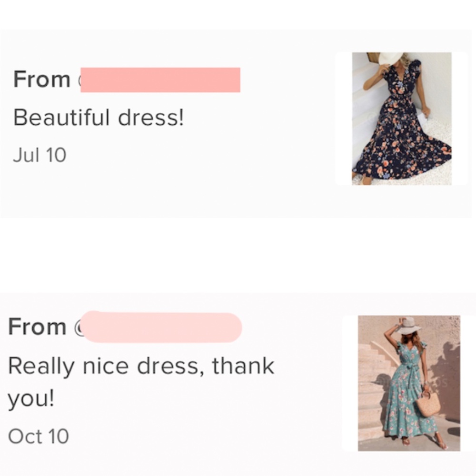
Task: Select the Oct 10 review date
Action: click(x=39, y=436)
